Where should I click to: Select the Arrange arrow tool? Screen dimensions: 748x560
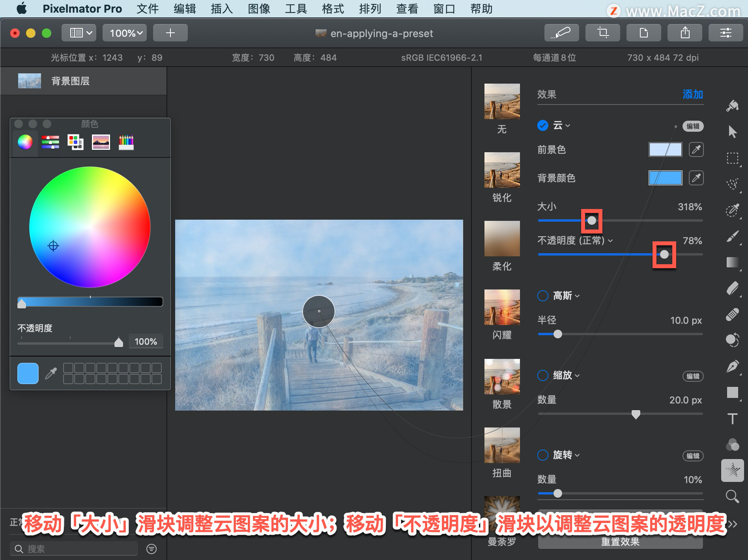733,132
